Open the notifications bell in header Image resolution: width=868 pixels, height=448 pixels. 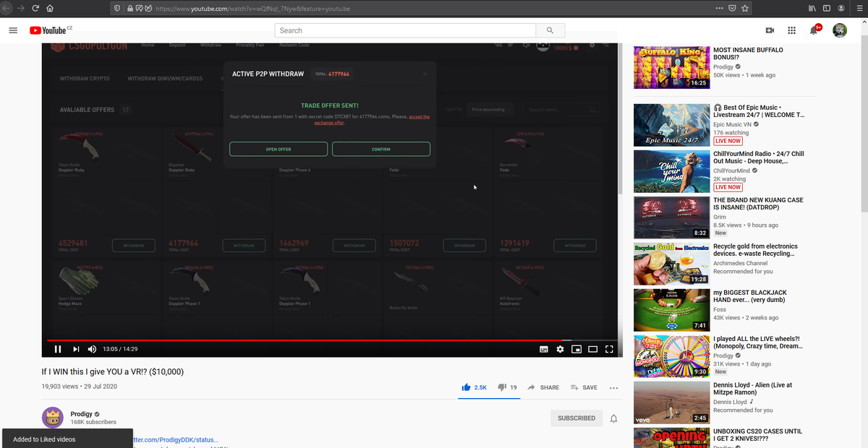(814, 30)
